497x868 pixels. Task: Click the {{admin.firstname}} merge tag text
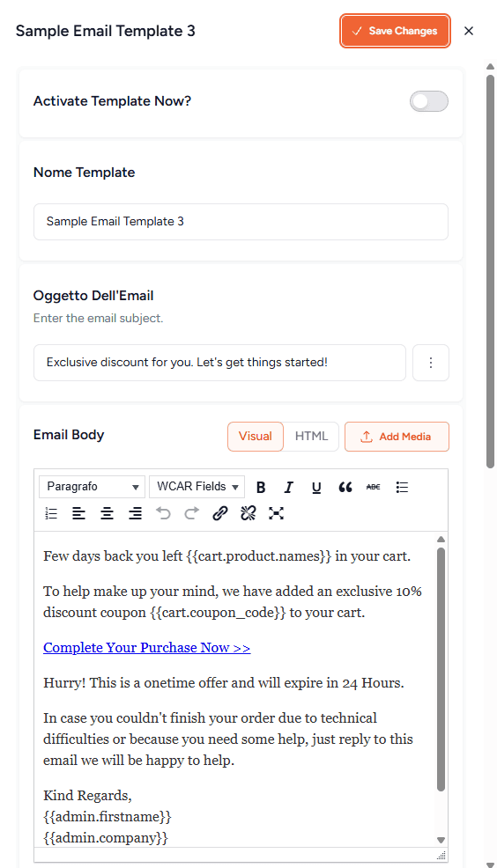(108, 817)
